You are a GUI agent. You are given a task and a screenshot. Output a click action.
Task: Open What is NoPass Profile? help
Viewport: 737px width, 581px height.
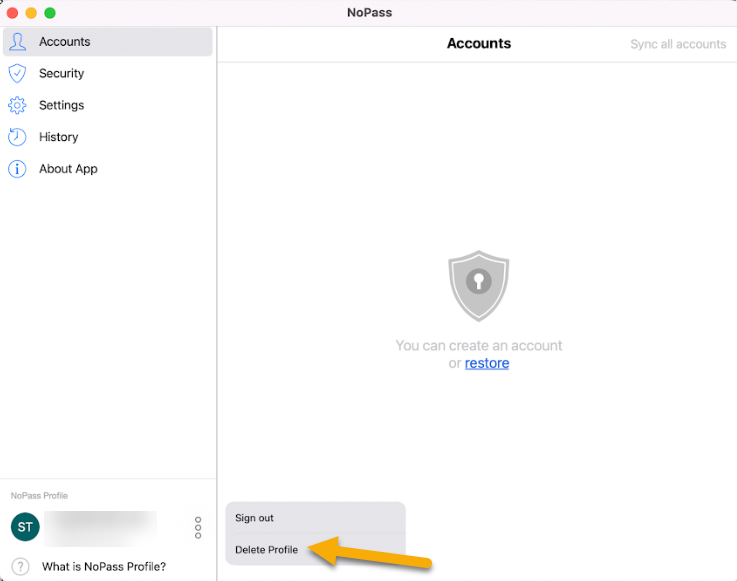coord(104,566)
